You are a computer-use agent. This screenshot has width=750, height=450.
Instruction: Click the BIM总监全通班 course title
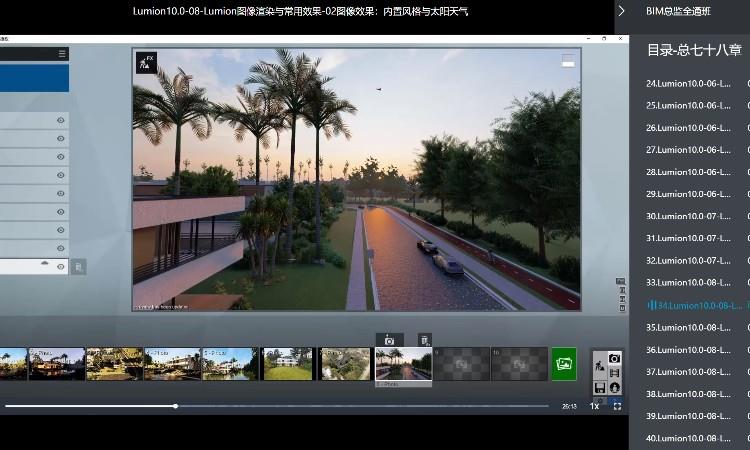click(x=679, y=11)
